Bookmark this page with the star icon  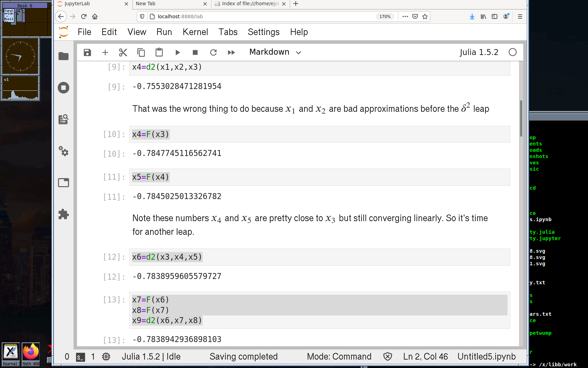(x=425, y=16)
